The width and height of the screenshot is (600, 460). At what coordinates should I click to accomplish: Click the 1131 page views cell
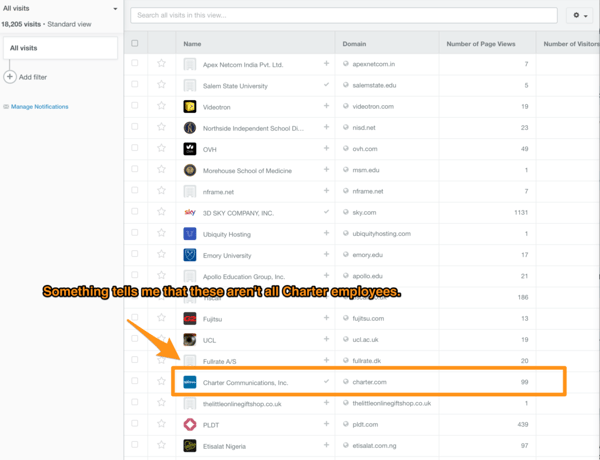click(x=521, y=212)
